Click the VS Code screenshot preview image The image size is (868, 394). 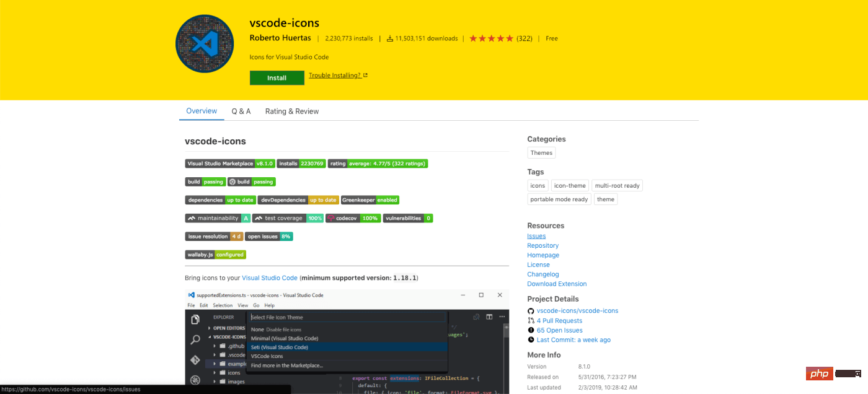tap(347, 341)
